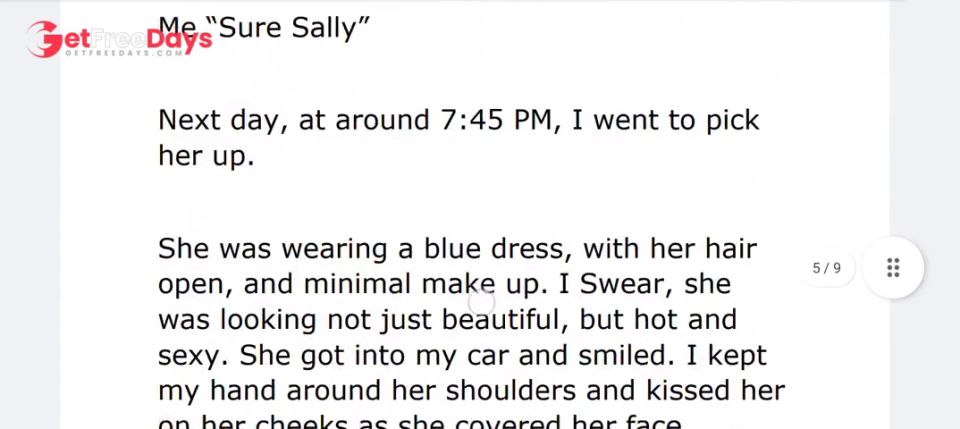Click the circular cursor ring near "make up"
Screen dimensions: 960x429
pyautogui.click(x=481, y=302)
